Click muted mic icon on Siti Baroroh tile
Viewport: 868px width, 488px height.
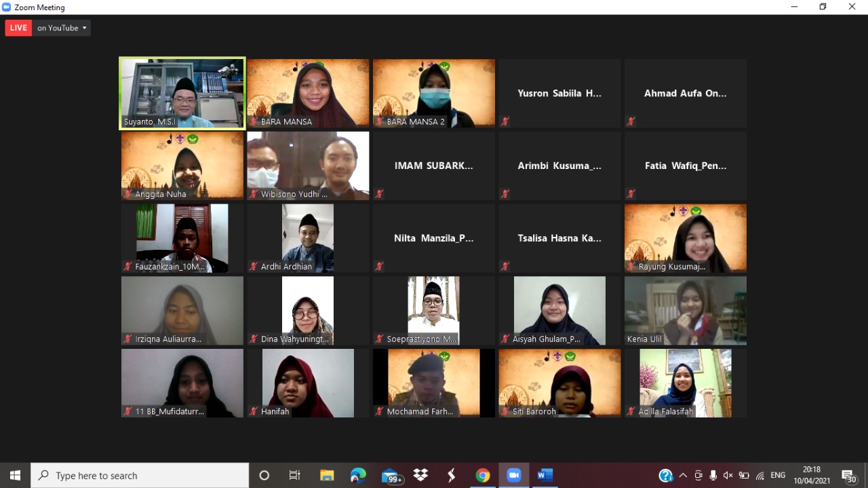point(505,411)
